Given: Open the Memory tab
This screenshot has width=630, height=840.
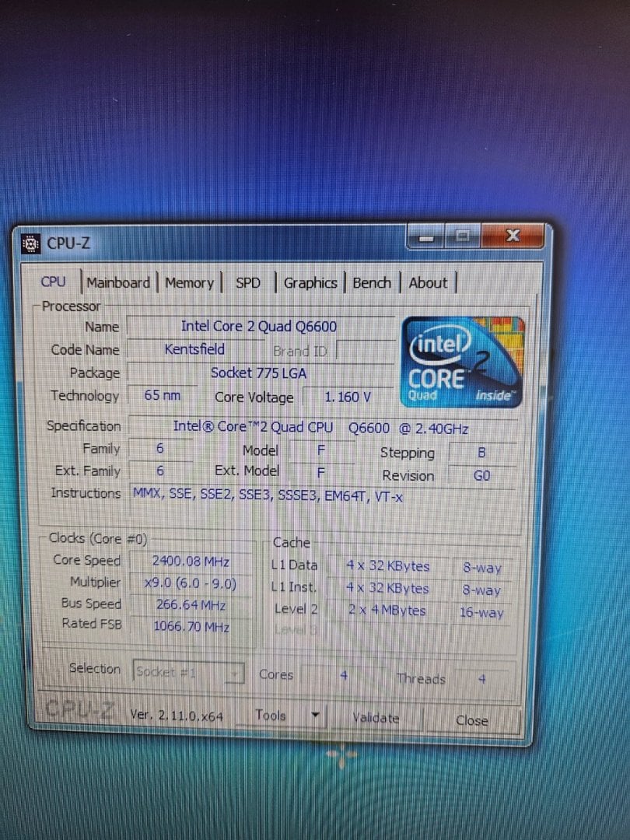Looking at the screenshot, I should (189, 282).
